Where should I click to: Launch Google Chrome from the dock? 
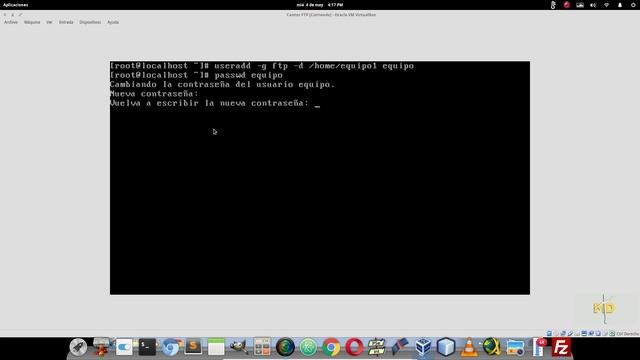point(331,347)
